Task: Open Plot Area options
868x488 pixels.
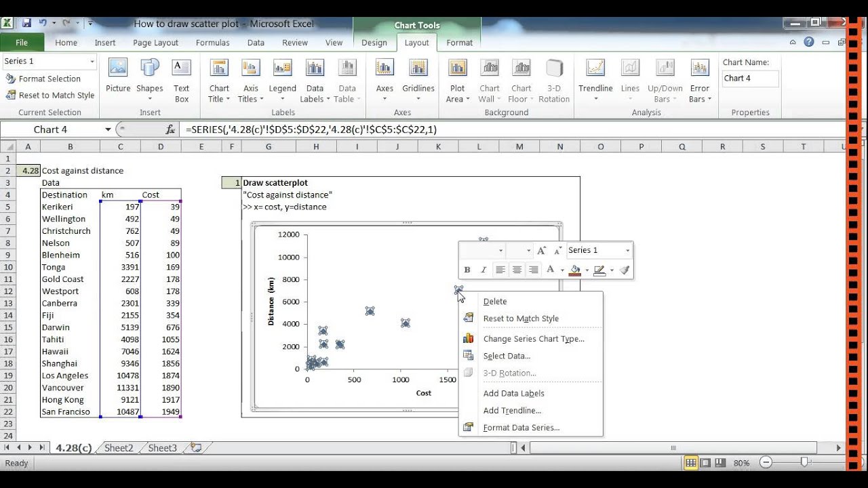Action: click(x=458, y=81)
